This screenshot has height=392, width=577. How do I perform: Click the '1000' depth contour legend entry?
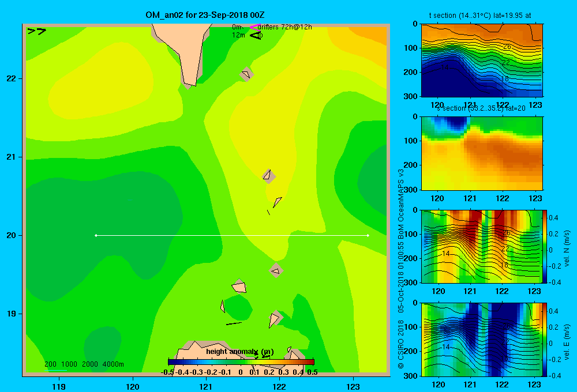[69, 364]
